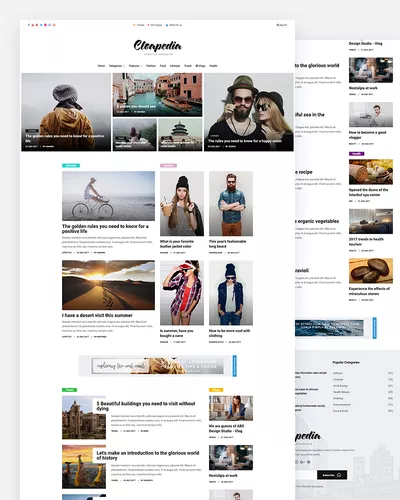Screen dimensions: 400x500
Task: Open the Search icon at top right
Action: click(x=282, y=25)
